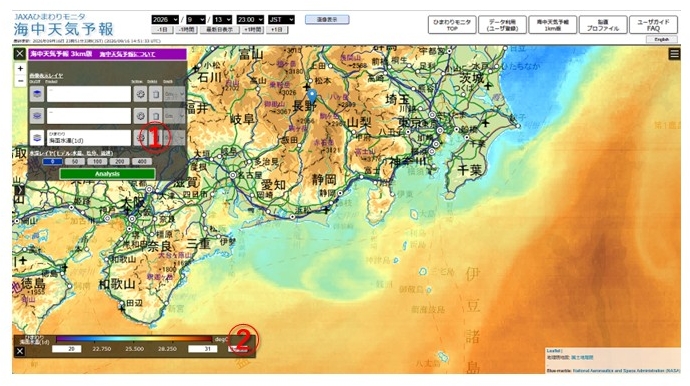Click the 画像表示 button

327,20
